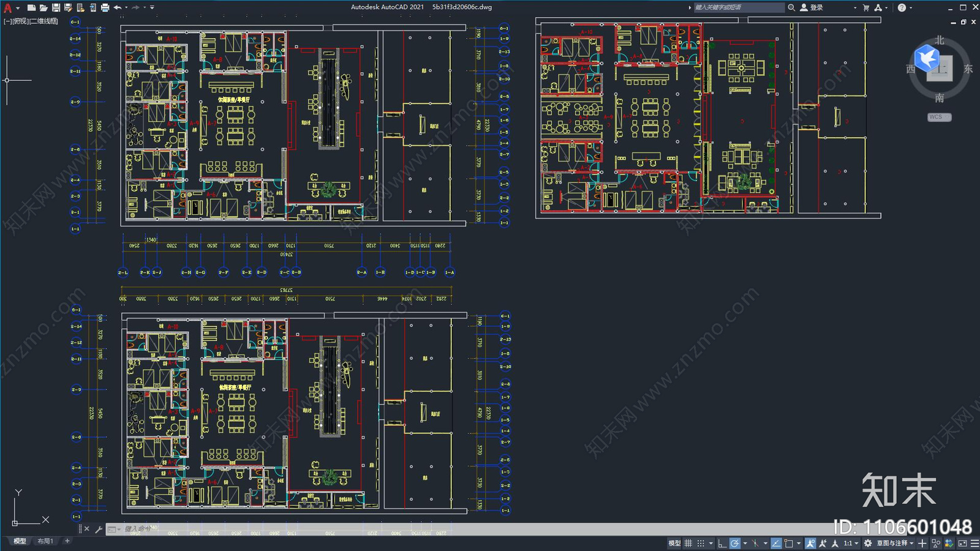The image size is (980, 551).
Task: Click the Isolate Objects status icon
Action: coord(936,543)
